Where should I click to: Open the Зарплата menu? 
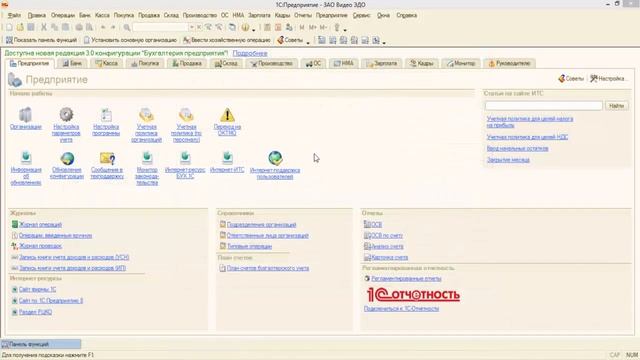pos(259,16)
